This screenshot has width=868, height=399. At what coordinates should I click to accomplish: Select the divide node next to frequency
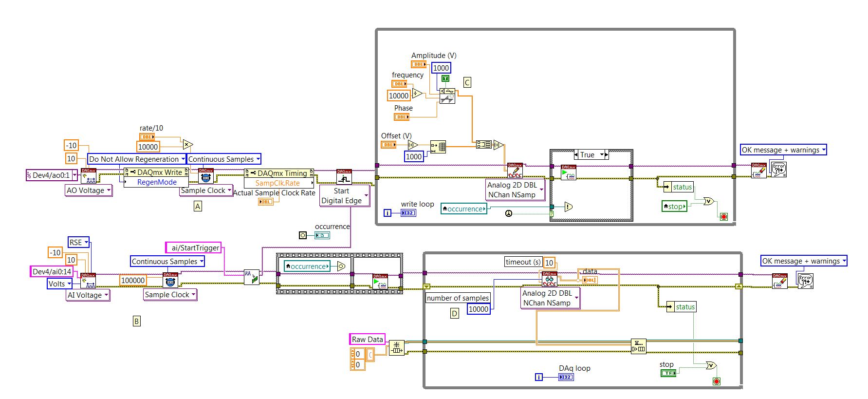click(417, 93)
